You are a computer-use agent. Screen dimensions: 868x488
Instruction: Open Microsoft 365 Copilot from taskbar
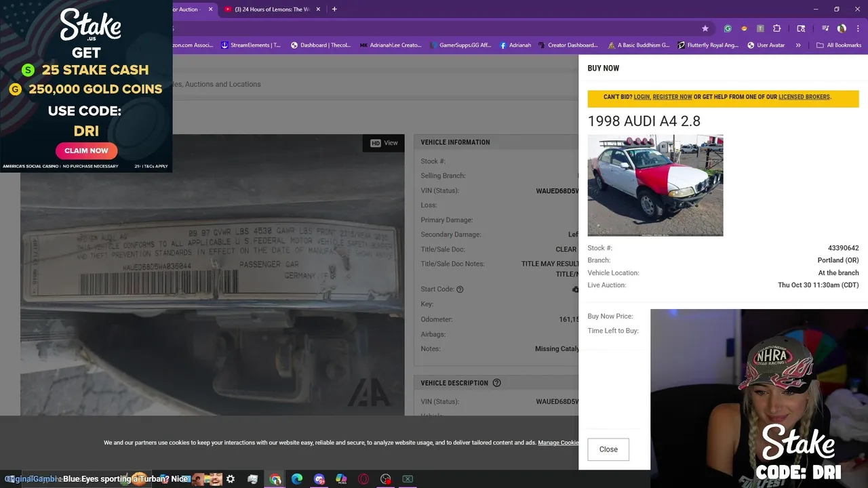[x=341, y=479]
